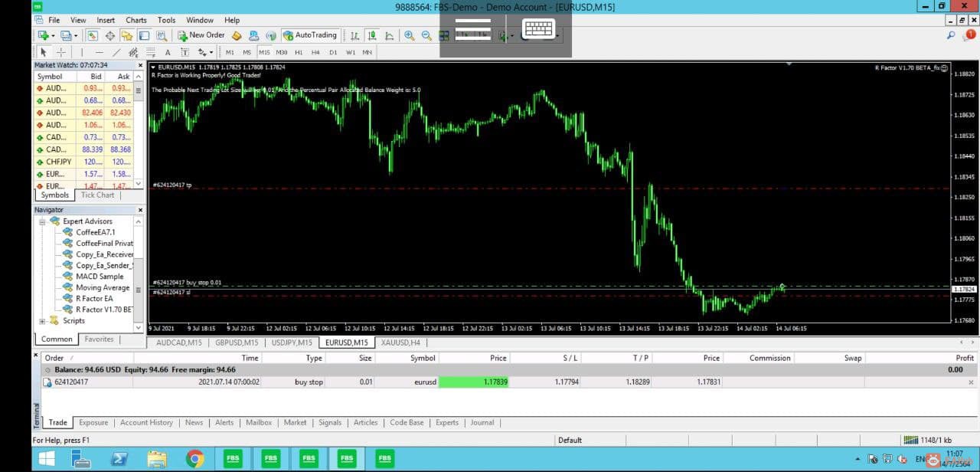
Task: Switch timeframe to M30
Action: [282, 52]
